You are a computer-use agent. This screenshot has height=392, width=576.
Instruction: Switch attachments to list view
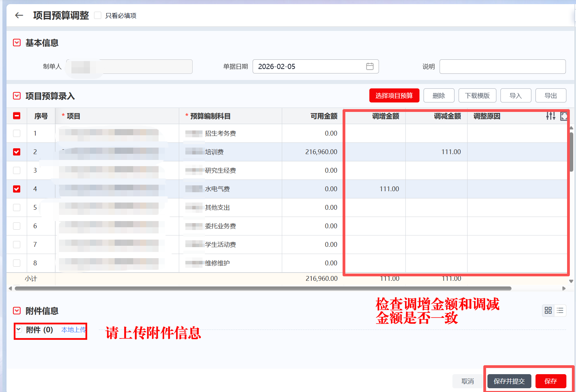click(x=560, y=311)
